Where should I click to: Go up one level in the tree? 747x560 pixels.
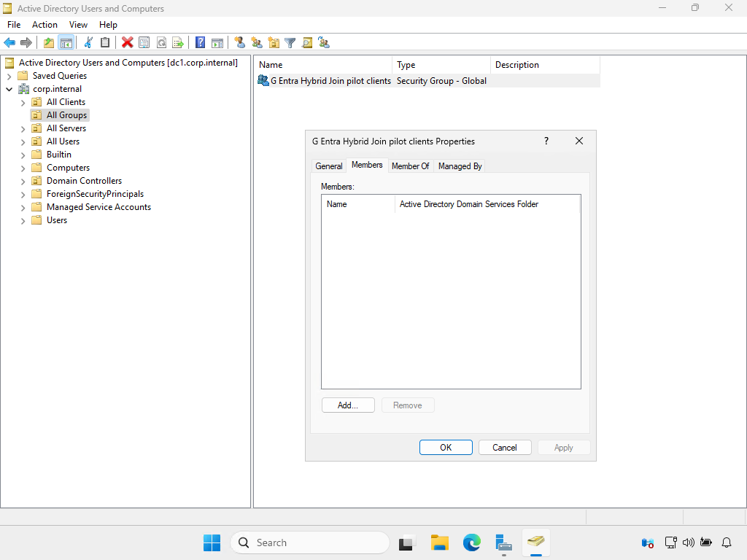pyautogui.click(x=49, y=43)
